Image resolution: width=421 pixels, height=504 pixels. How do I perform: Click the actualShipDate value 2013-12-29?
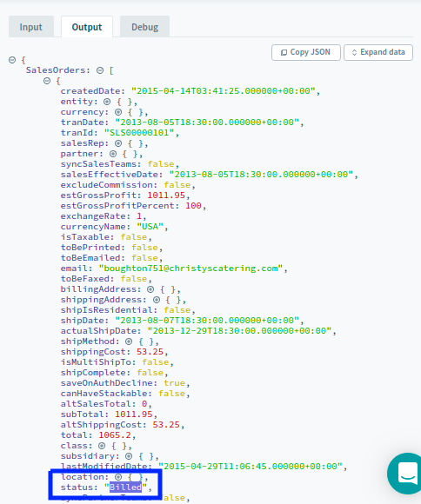239,331
